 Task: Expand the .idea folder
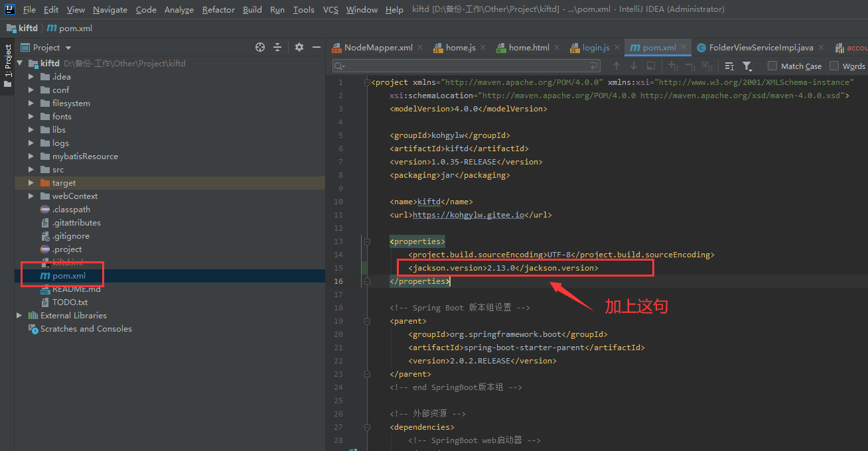tap(31, 77)
